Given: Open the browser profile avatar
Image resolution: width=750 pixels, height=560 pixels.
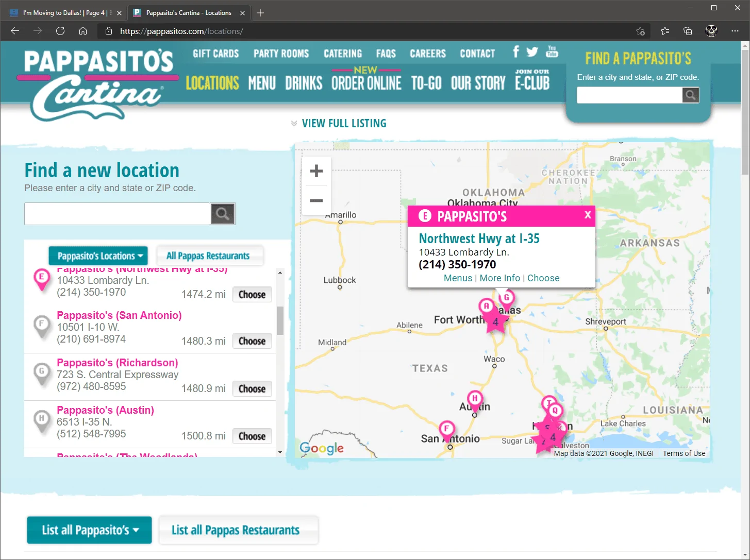Looking at the screenshot, I should (711, 31).
